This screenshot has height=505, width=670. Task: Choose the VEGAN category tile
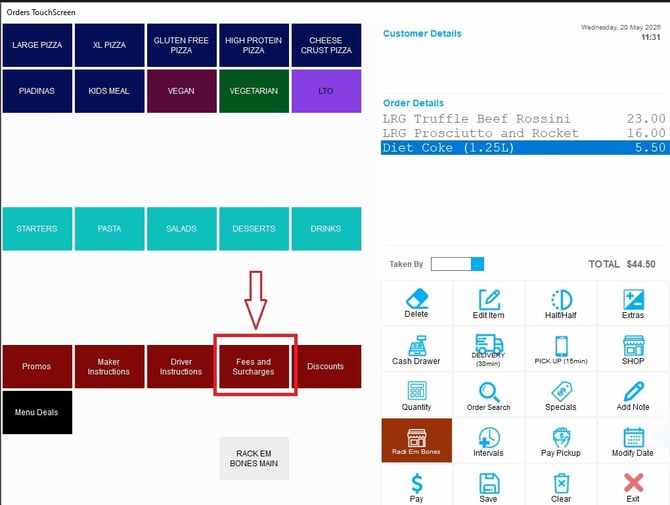[x=182, y=91]
